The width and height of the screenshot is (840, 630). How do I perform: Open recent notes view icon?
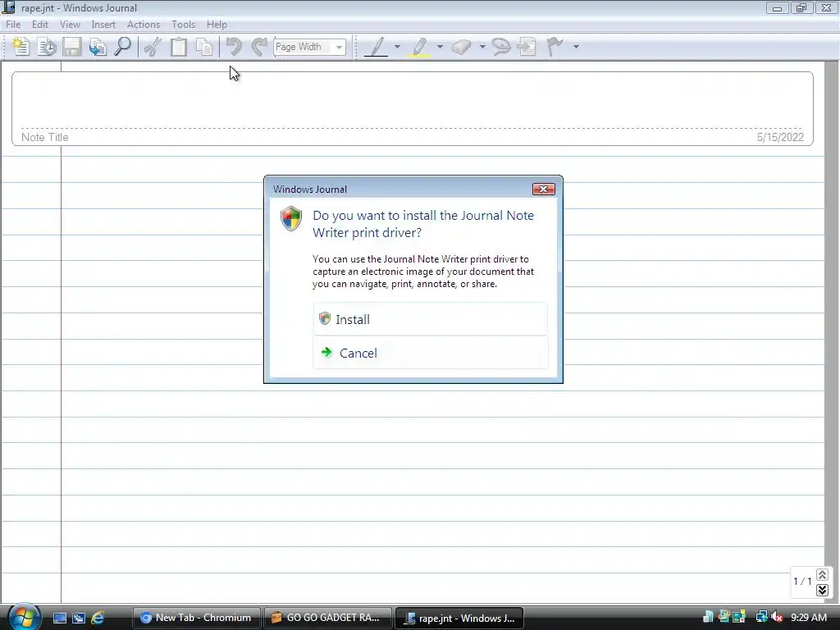pyautogui.click(x=47, y=47)
